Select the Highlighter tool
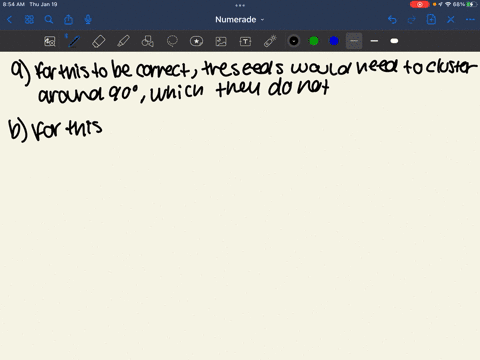Screen dimensions: 480x360 click(x=123, y=41)
